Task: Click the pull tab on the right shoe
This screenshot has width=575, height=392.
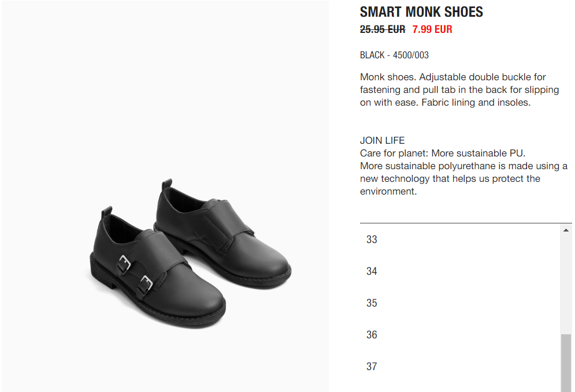Action: click(167, 184)
